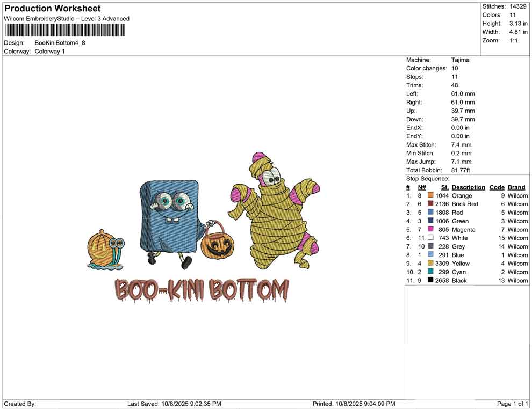The image size is (532, 409).
Task: Click the Height value 3.13 in
Action: point(518,24)
